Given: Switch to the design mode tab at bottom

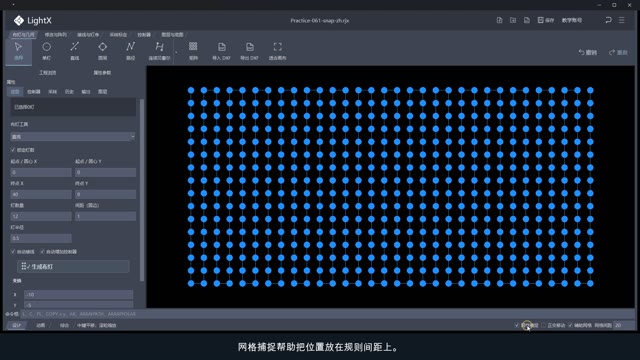Looking at the screenshot, I should 17,325.
